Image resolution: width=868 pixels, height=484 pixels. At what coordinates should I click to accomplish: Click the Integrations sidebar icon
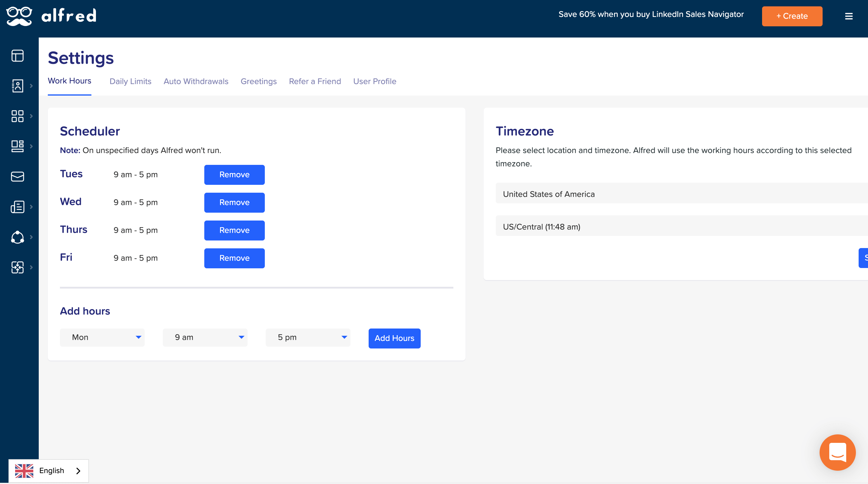pyautogui.click(x=18, y=267)
